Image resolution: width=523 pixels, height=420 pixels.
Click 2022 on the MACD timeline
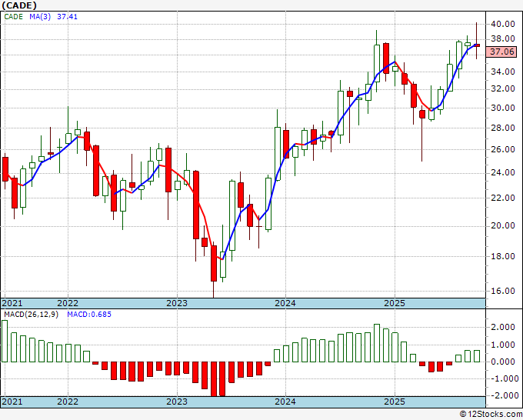click(68, 402)
